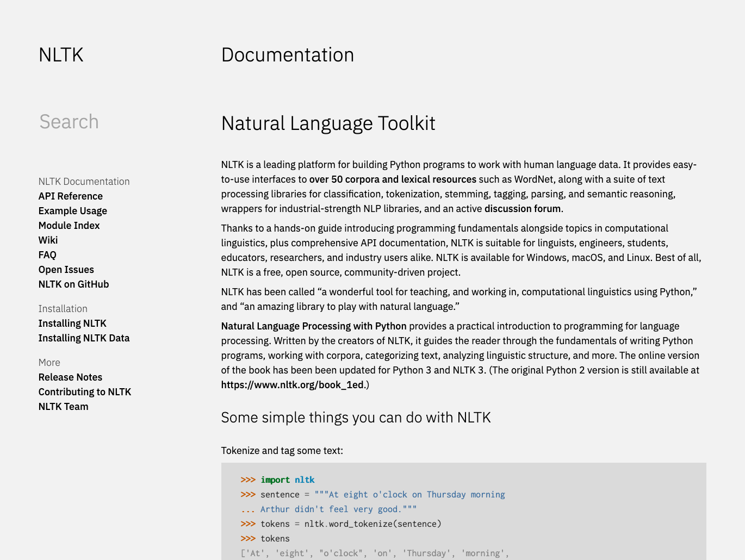Open the discussion forum link

[x=522, y=209]
